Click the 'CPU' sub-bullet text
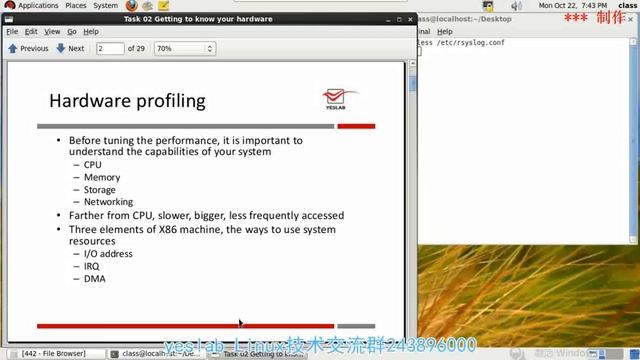Image resolution: width=640 pixels, height=360 pixels. tap(93, 165)
